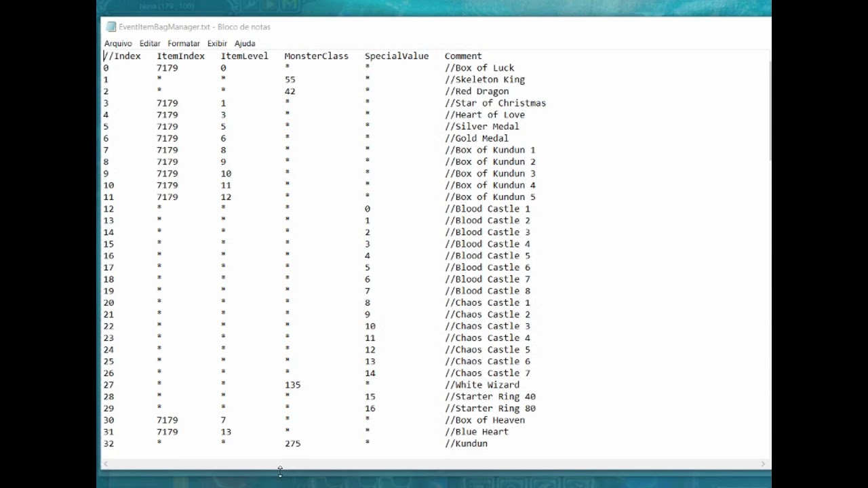This screenshot has height=488, width=868.
Task: Click SpecialValue 15 in Starter Ring 40 row
Action: [x=370, y=396]
